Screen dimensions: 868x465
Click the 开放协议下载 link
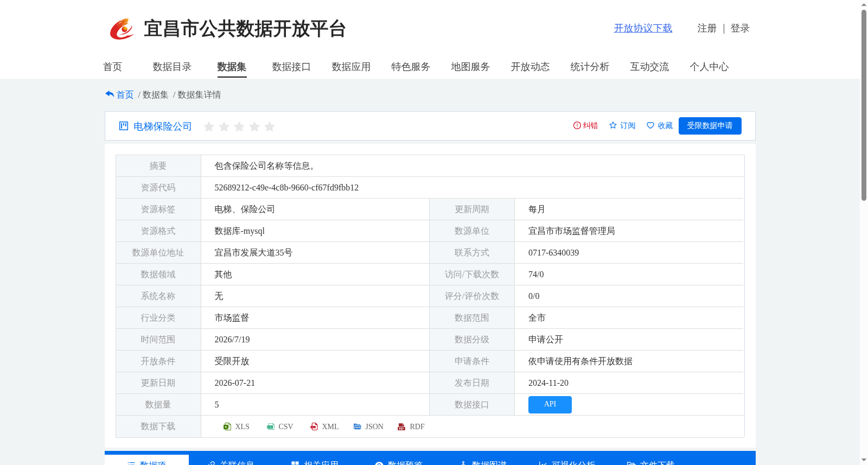pyautogui.click(x=643, y=28)
